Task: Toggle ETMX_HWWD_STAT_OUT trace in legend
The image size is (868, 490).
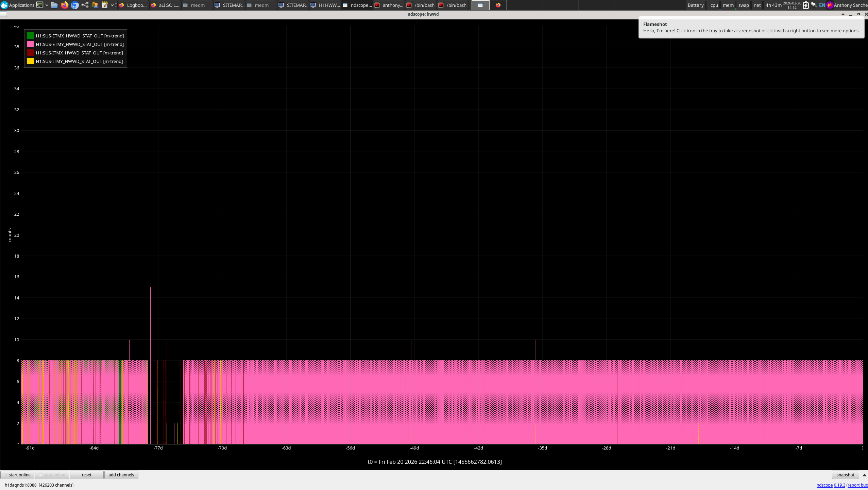Action: [x=80, y=36]
